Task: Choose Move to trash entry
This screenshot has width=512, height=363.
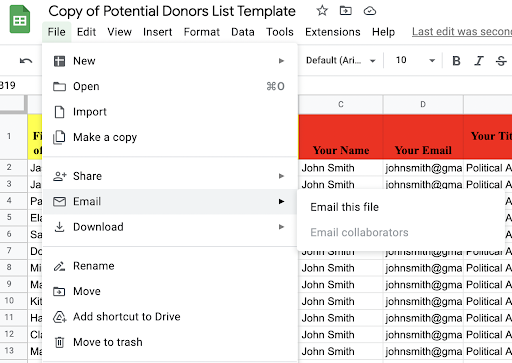Action: coord(170,342)
